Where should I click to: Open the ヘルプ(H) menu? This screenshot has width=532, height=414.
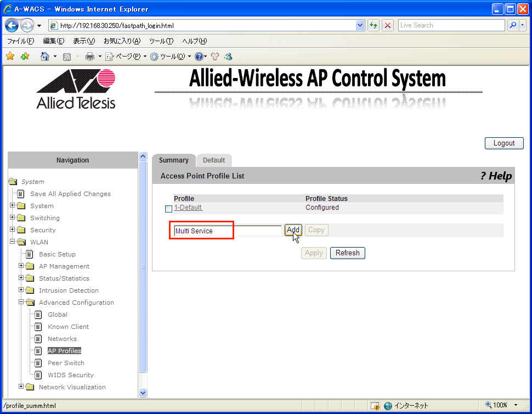194,41
